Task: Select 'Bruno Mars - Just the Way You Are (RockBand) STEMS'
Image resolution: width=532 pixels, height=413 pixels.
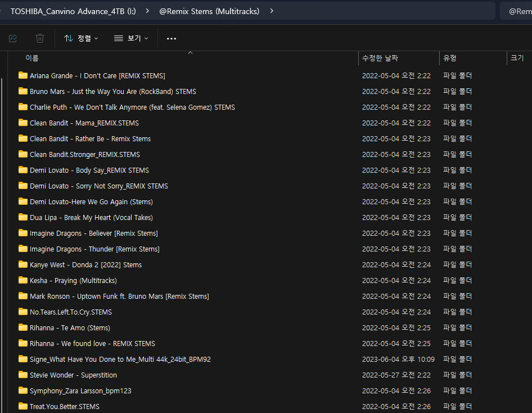Action: [x=113, y=92]
